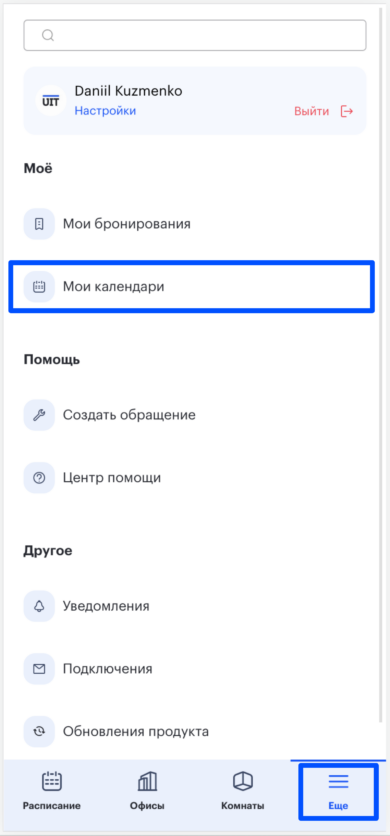Focus the search input field

click(x=195, y=35)
